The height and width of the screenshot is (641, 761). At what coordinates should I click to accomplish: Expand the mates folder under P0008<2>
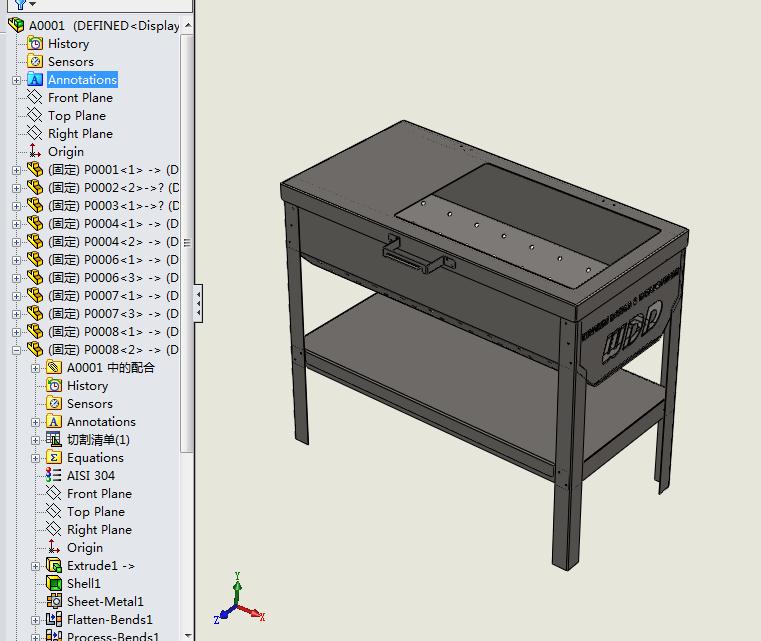pyautogui.click(x=35, y=368)
